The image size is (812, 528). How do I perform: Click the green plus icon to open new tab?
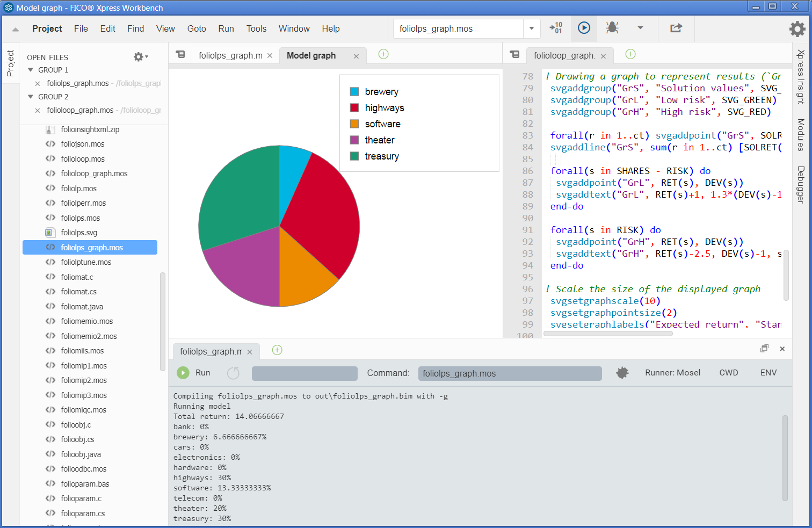pyautogui.click(x=383, y=54)
